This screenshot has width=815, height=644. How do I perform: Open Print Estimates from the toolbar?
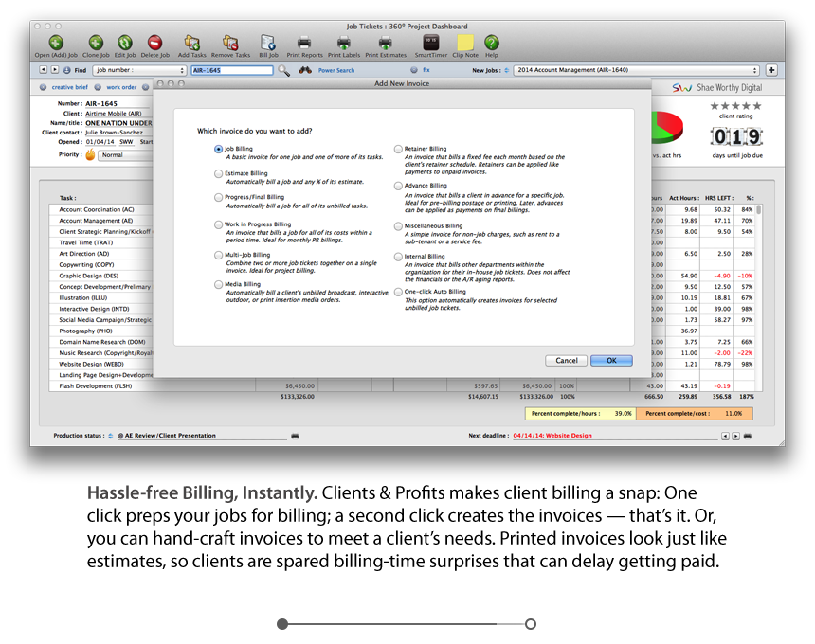(x=386, y=43)
